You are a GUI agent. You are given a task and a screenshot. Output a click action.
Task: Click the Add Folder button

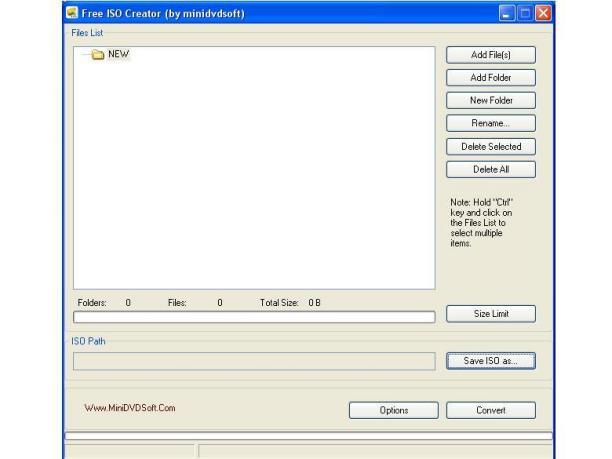[490, 78]
